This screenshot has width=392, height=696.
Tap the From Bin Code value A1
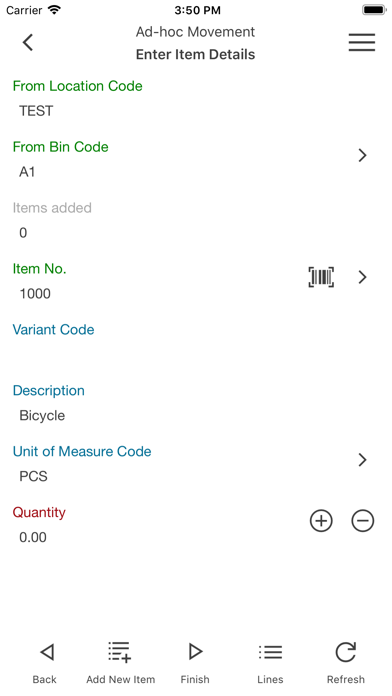pyautogui.click(x=27, y=172)
